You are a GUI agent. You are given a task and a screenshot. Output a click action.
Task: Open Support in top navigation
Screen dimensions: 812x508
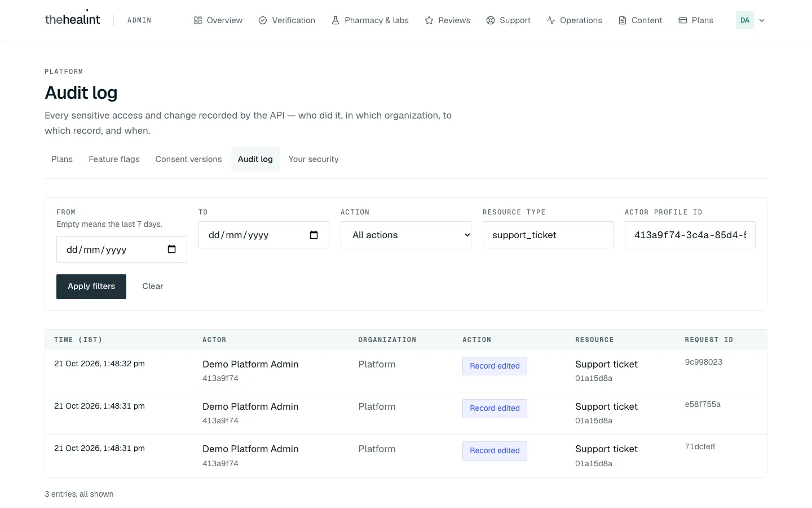[508, 20]
